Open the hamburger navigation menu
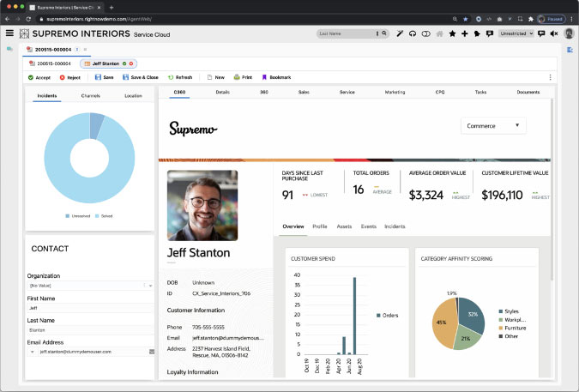Screen dimensions: 579x392 pos(9,33)
